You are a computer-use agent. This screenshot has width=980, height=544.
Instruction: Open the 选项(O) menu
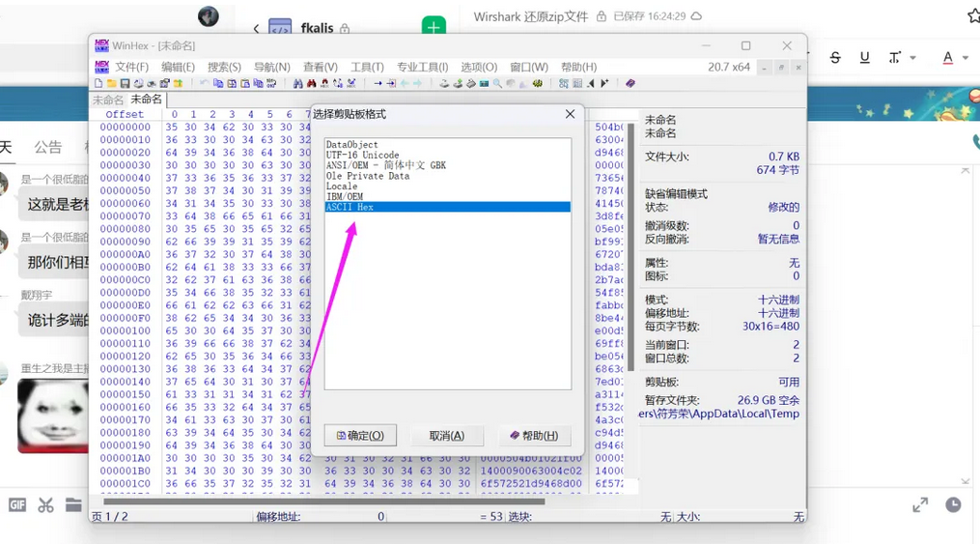(x=479, y=67)
